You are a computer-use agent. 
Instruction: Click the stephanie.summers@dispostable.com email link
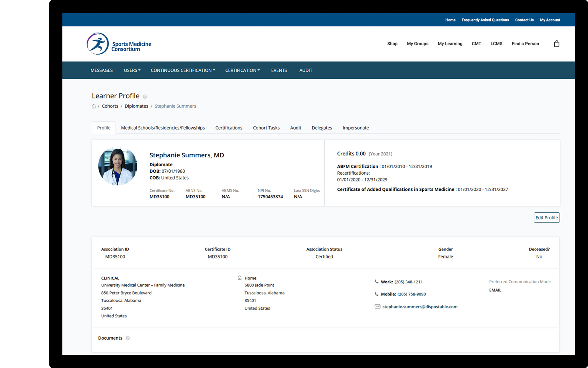click(420, 307)
